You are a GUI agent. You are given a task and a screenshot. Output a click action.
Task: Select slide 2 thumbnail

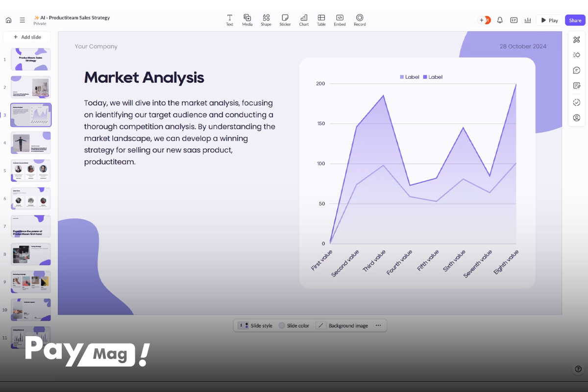pos(31,87)
